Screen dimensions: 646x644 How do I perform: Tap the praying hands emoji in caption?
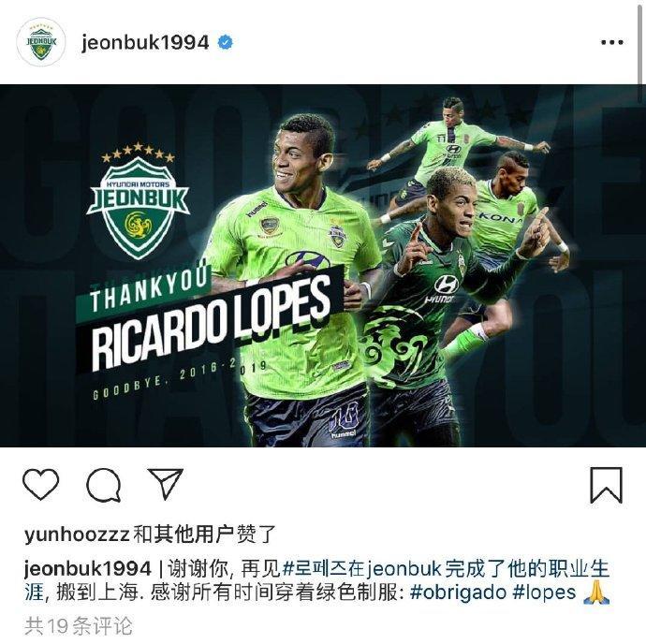(596, 593)
